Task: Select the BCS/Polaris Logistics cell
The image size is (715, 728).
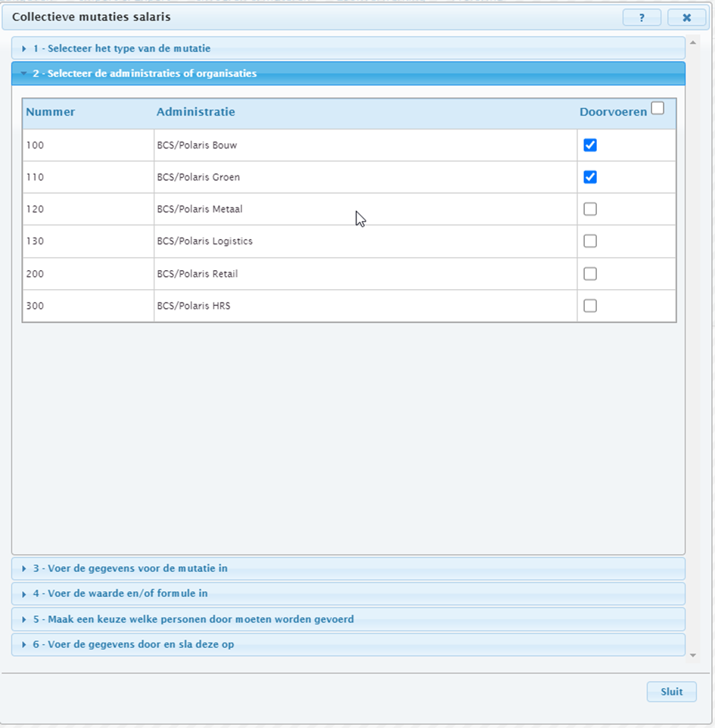Action: 365,241
